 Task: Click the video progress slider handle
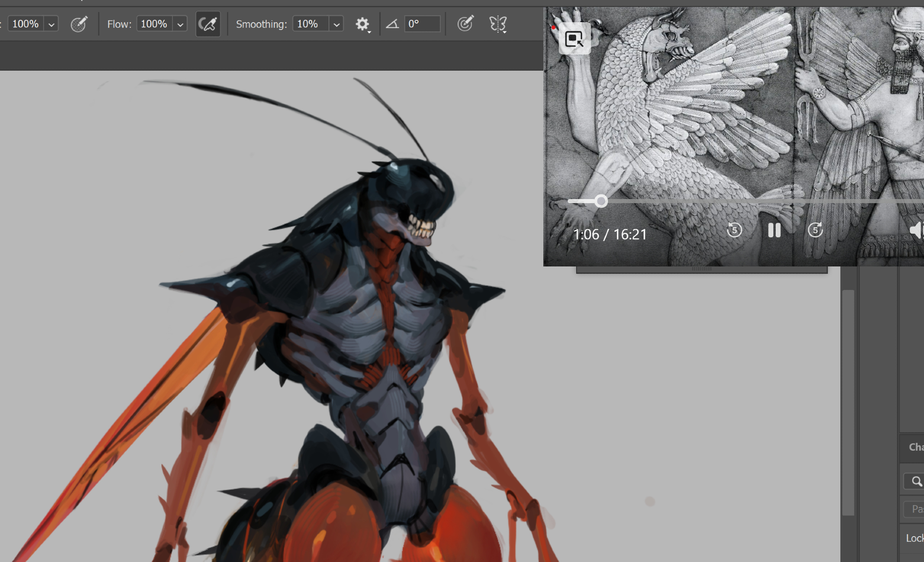click(601, 201)
